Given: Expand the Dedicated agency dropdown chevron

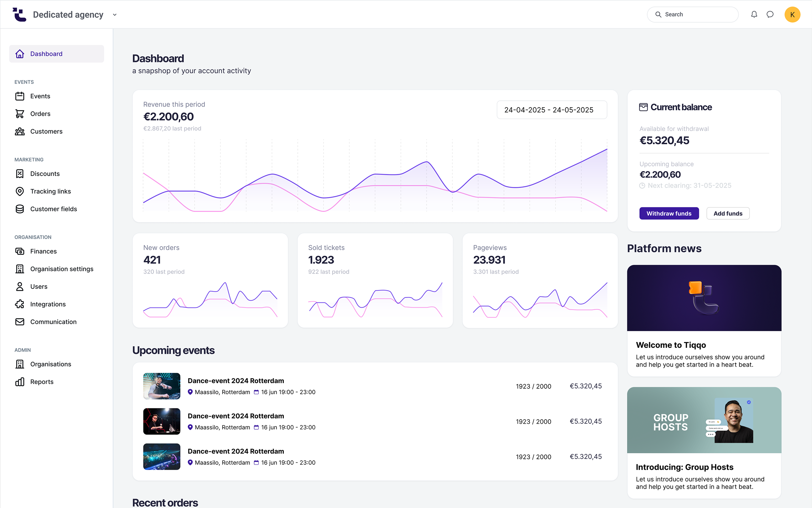Looking at the screenshot, I should (115, 15).
